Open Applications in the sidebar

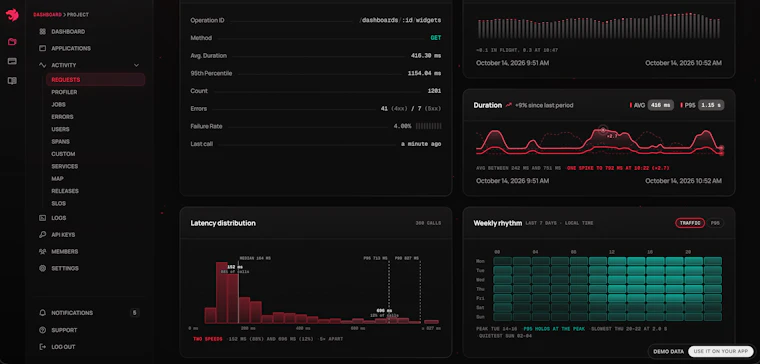pyautogui.click(x=71, y=48)
